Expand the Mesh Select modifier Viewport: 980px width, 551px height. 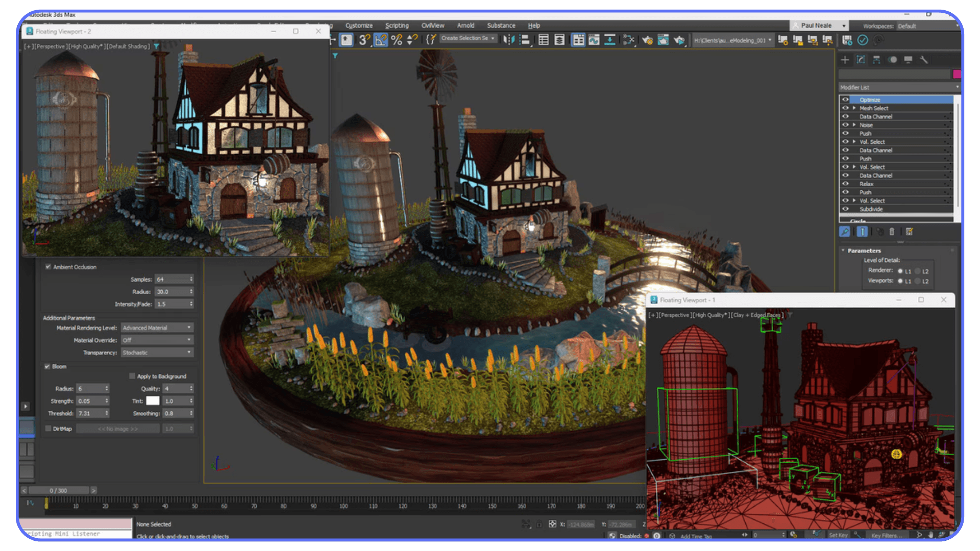point(854,108)
